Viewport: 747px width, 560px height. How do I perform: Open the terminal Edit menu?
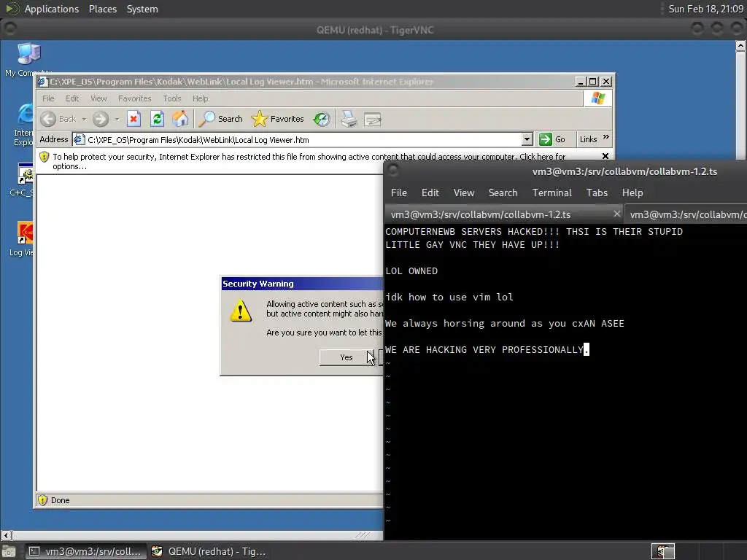click(430, 192)
